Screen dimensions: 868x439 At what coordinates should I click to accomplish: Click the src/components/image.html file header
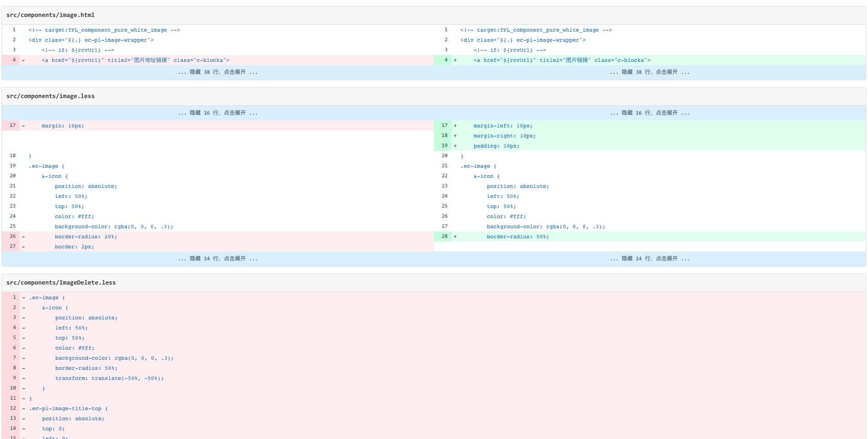tap(50, 14)
